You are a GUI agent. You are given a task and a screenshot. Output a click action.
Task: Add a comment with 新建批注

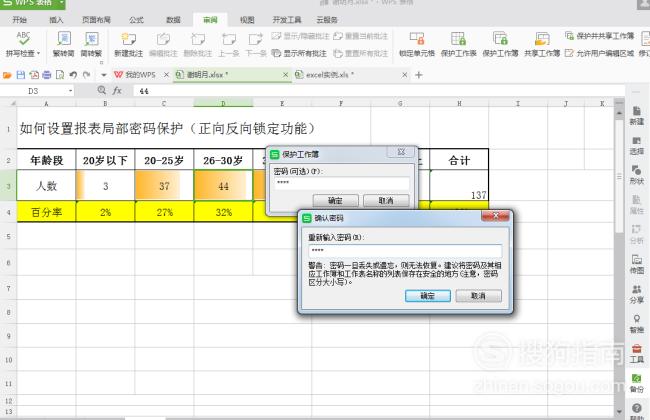click(x=129, y=44)
